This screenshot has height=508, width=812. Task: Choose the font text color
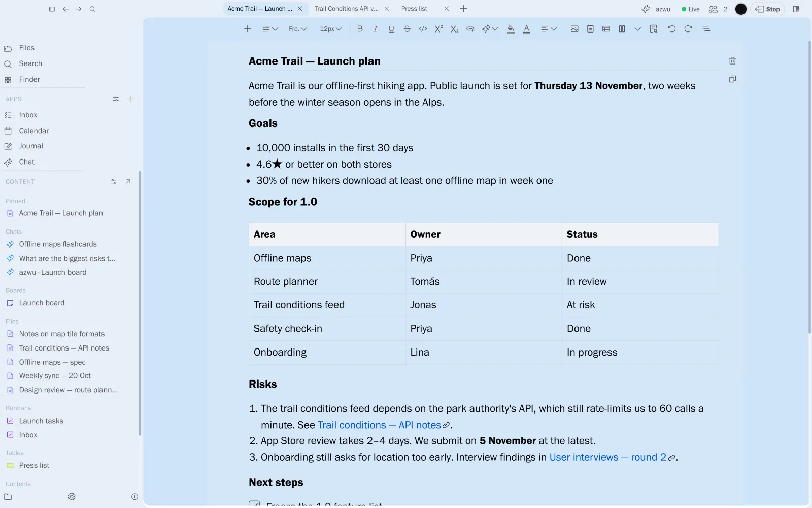pyautogui.click(x=527, y=29)
